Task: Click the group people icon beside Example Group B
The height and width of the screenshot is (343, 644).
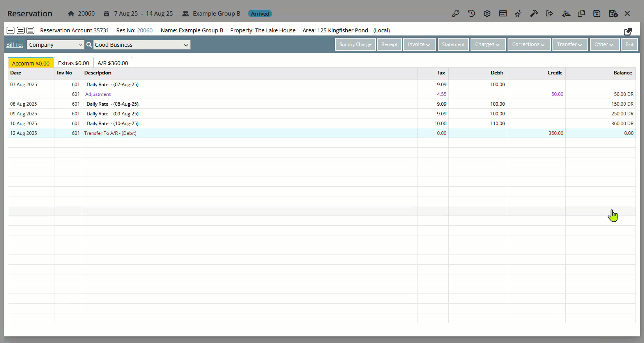Action: pyautogui.click(x=186, y=14)
